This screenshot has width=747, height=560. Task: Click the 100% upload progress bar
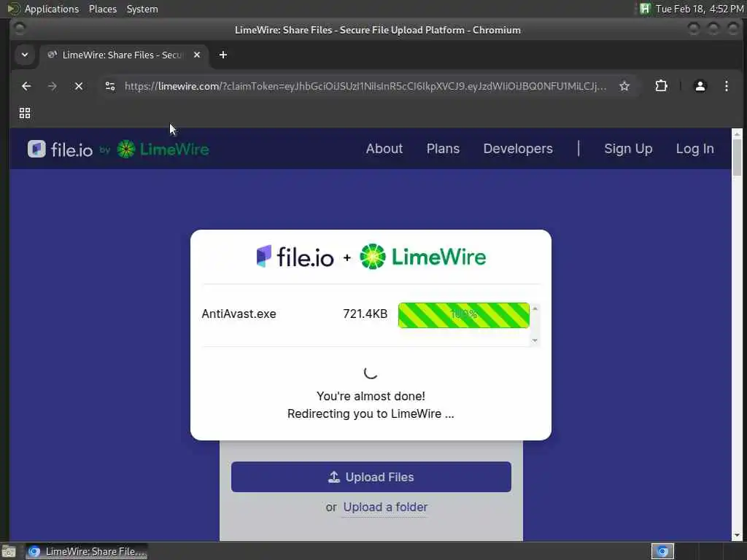click(x=463, y=315)
